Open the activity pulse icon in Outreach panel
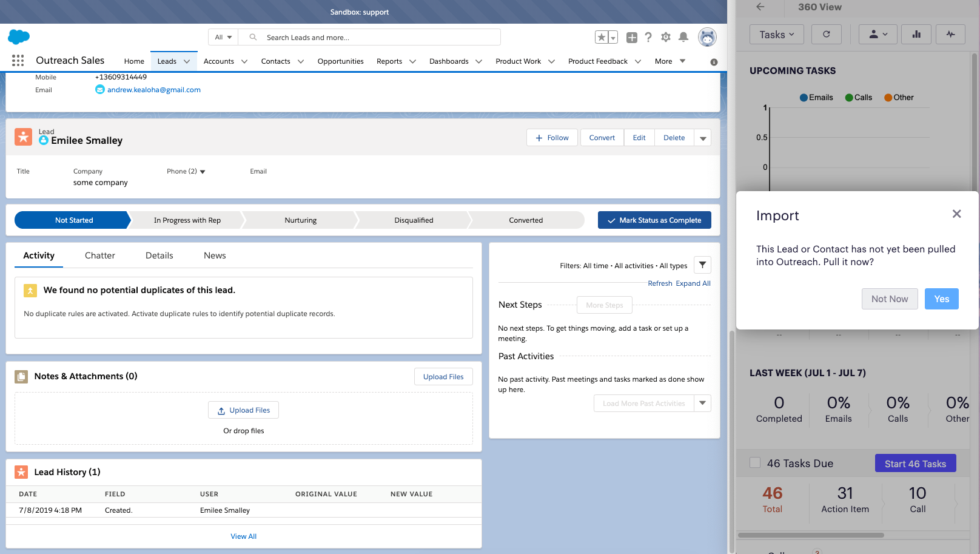This screenshot has height=554, width=980. [950, 35]
